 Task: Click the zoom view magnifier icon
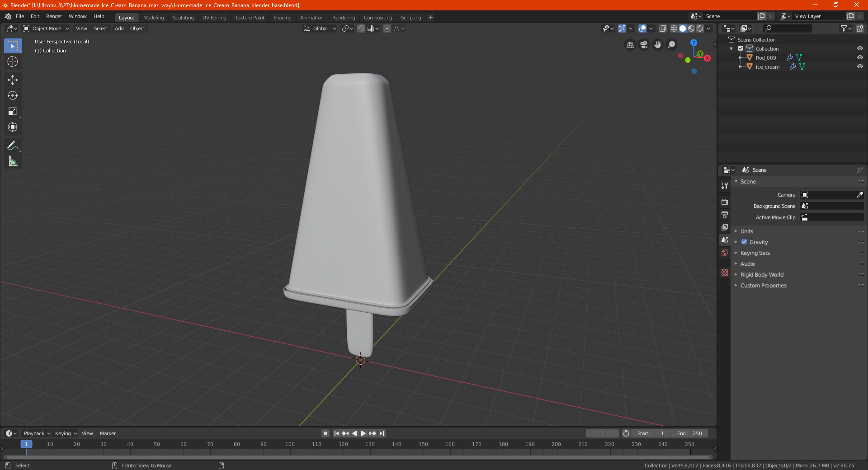[672, 45]
